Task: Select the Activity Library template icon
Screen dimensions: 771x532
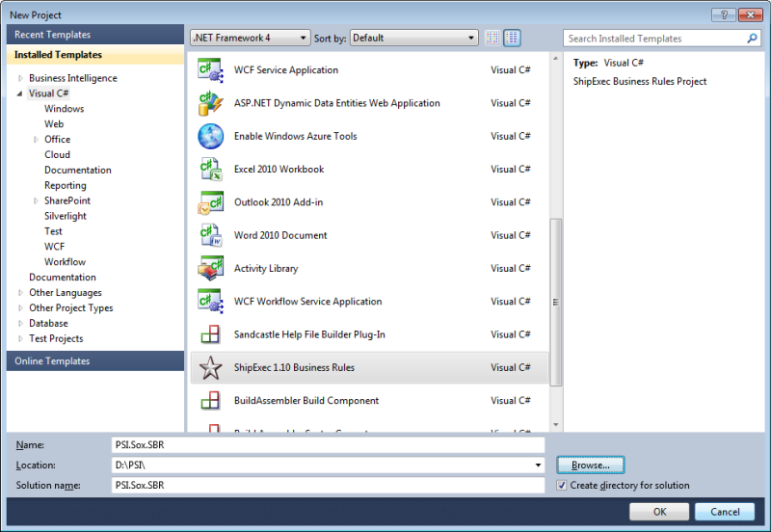Action: point(210,268)
